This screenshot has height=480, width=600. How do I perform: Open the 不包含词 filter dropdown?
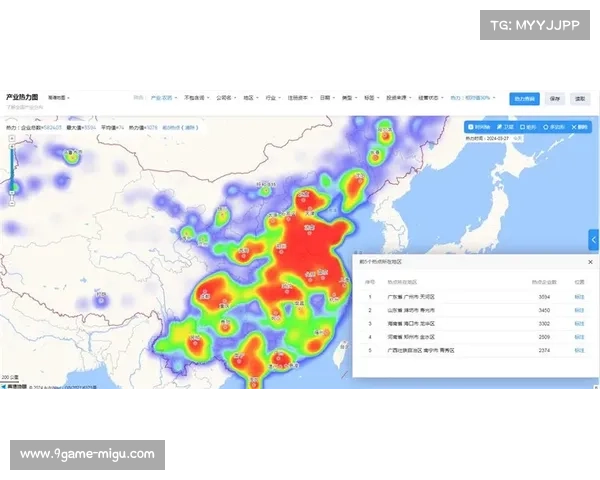(197, 98)
